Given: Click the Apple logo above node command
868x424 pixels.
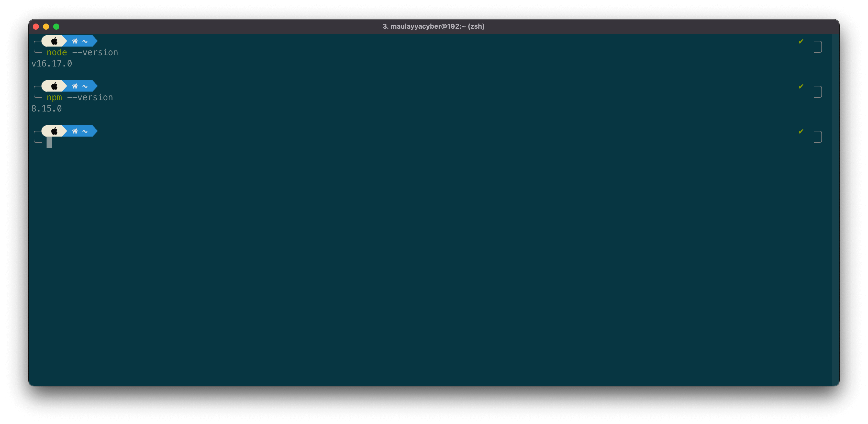Looking at the screenshot, I should coord(54,41).
